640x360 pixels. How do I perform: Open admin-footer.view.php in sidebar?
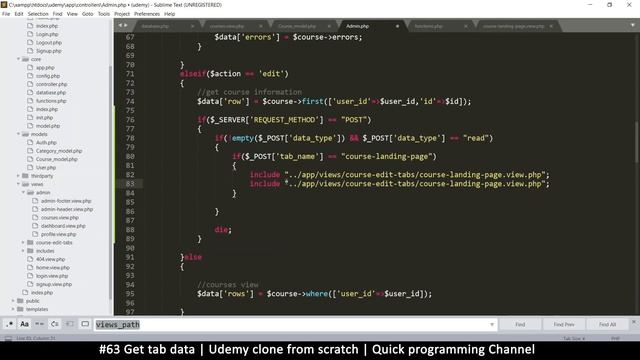[66, 201]
